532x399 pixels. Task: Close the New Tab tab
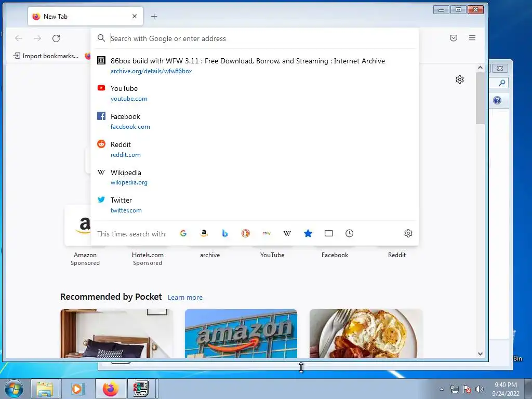point(135,16)
